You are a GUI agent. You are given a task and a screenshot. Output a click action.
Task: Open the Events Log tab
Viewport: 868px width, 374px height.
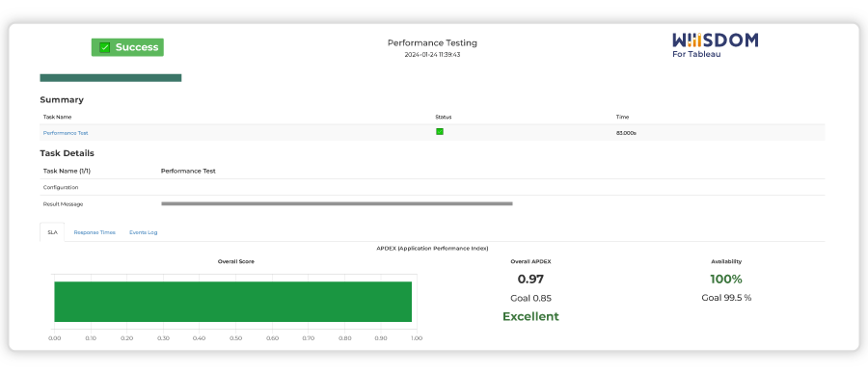(144, 232)
